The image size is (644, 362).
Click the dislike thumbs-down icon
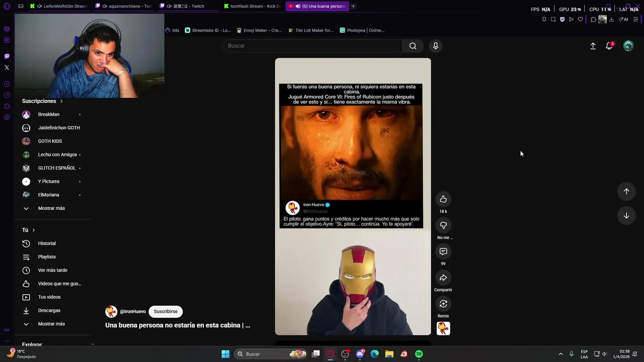(443, 225)
